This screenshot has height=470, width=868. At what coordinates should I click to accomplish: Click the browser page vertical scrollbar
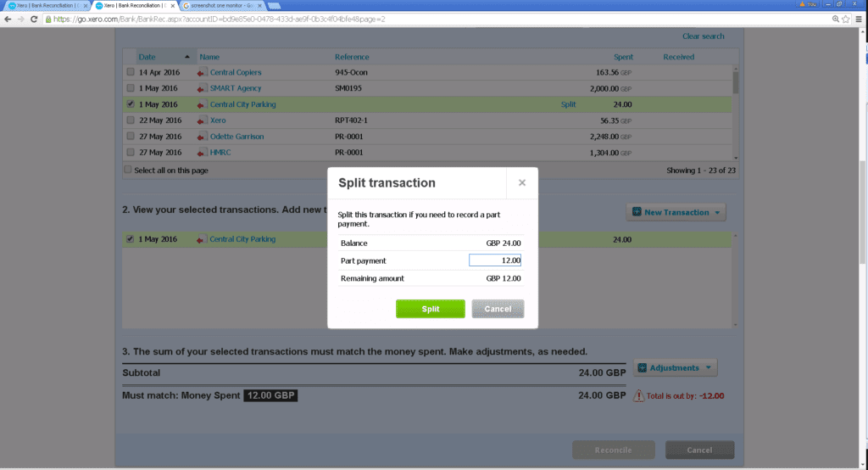pos(862,214)
